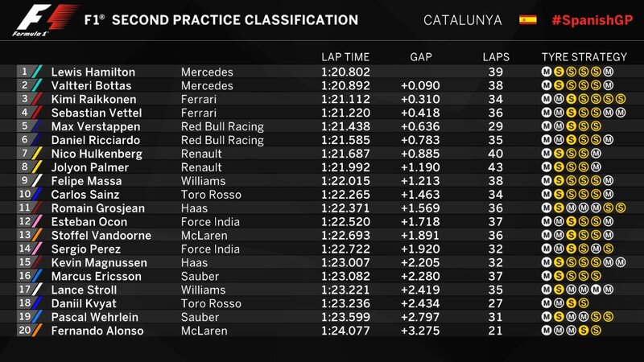
Task: Click the position 20 number badge
Action: [x=24, y=331]
